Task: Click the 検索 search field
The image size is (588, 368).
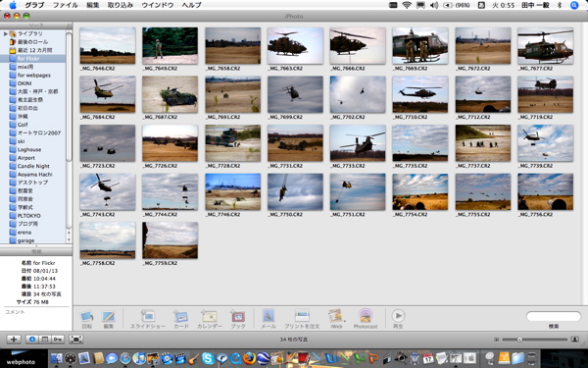Action: [554, 317]
